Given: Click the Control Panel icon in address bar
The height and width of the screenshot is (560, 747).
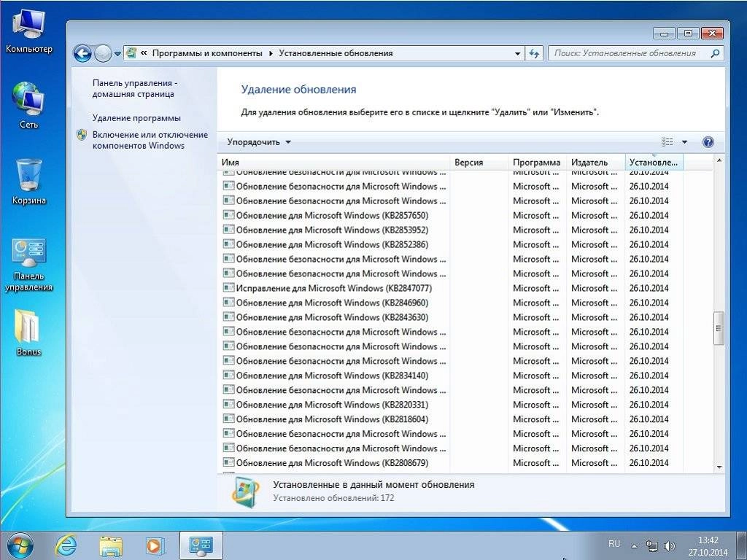Looking at the screenshot, I should pos(131,53).
